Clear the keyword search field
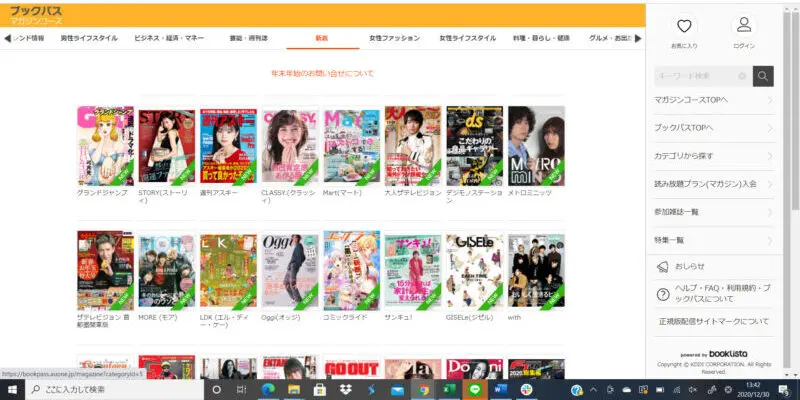Viewport: 800px width, 400px height. click(x=742, y=76)
